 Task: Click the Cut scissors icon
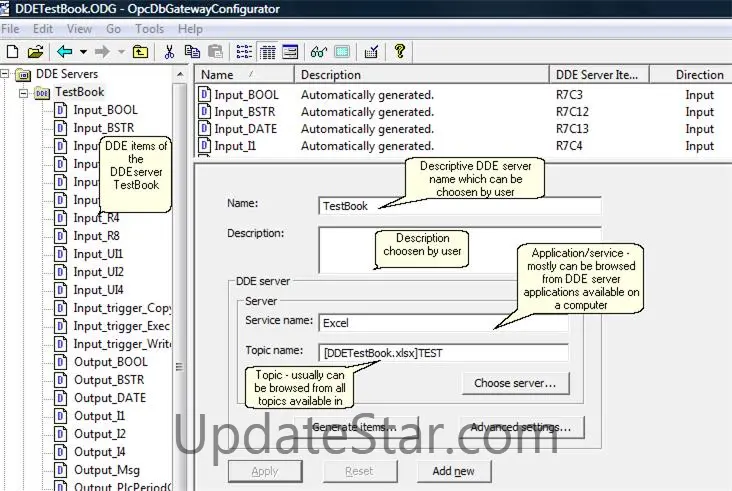pyautogui.click(x=169, y=52)
